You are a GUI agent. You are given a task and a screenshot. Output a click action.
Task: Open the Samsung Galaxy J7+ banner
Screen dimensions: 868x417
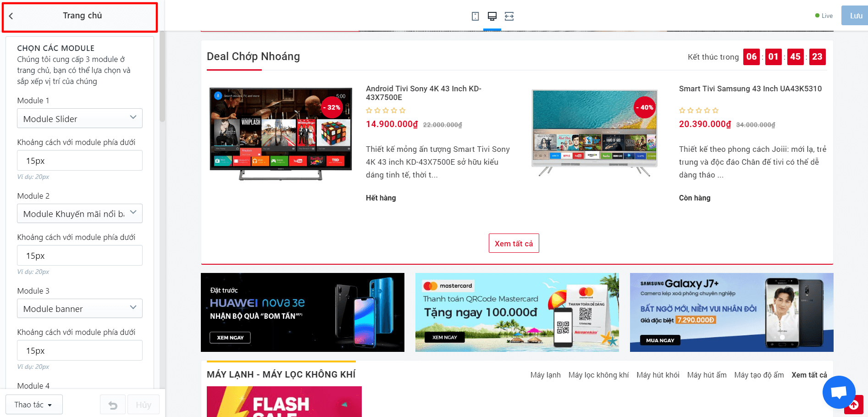(x=732, y=312)
